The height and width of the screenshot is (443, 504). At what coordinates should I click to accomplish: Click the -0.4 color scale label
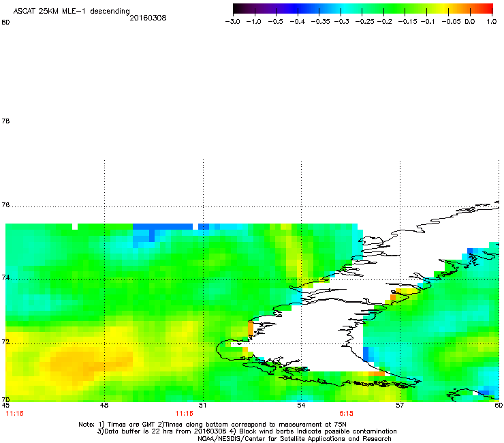(x=298, y=22)
